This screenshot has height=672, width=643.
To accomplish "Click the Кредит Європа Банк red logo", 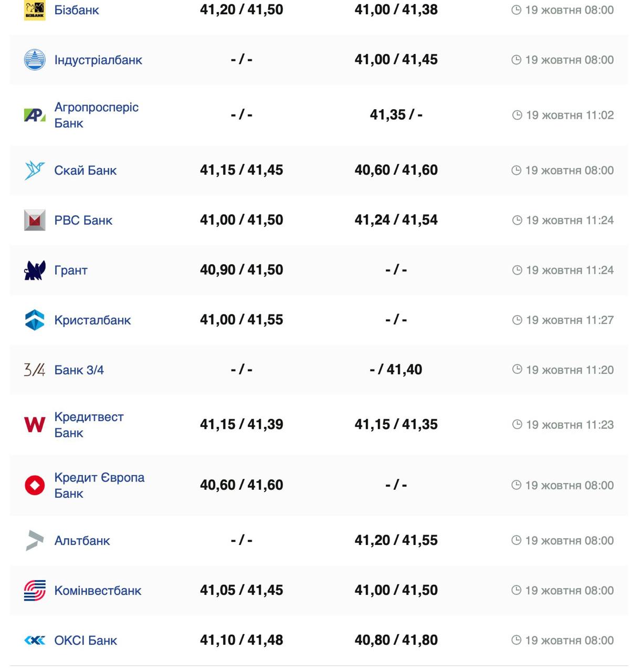I will 35,485.
